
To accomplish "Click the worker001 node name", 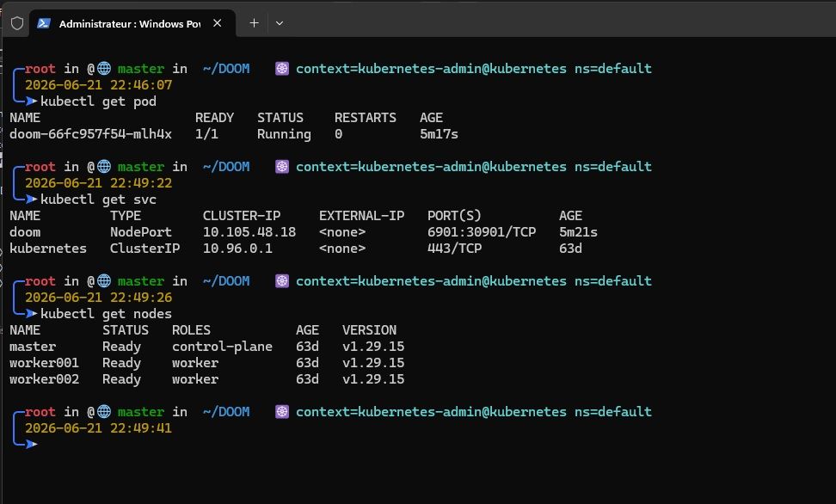I will 44,363.
